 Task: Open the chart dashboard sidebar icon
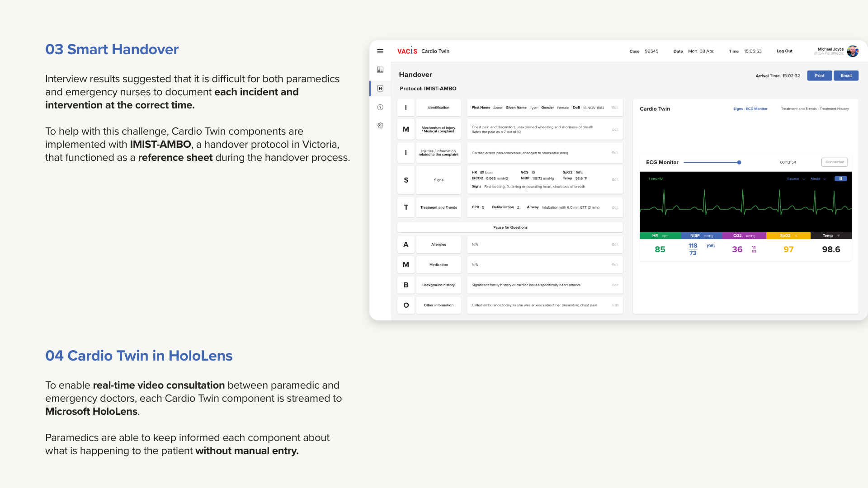click(380, 70)
